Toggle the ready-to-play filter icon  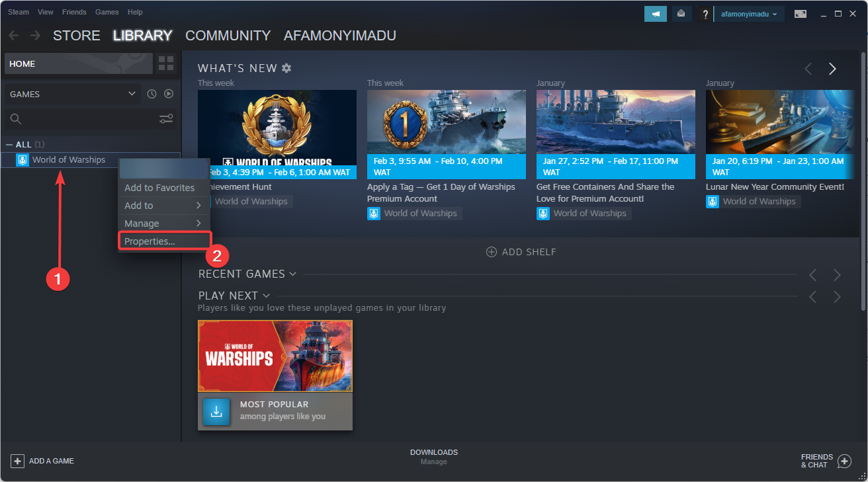coord(169,94)
